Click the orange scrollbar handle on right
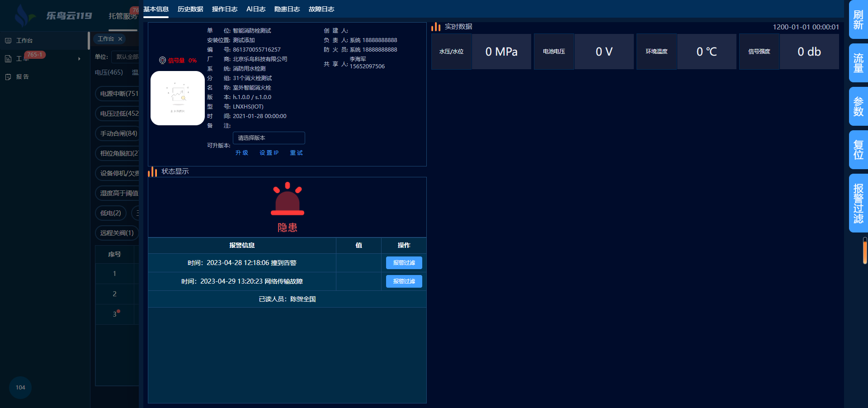 [x=865, y=251]
